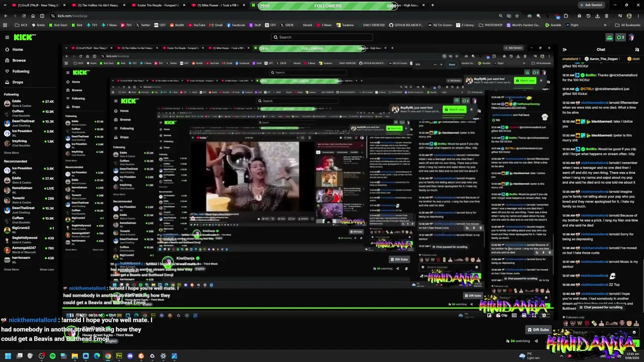Screen dimensions: 644x362
Task: Expand the All Bookmarks folder
Action: (628, 25)
